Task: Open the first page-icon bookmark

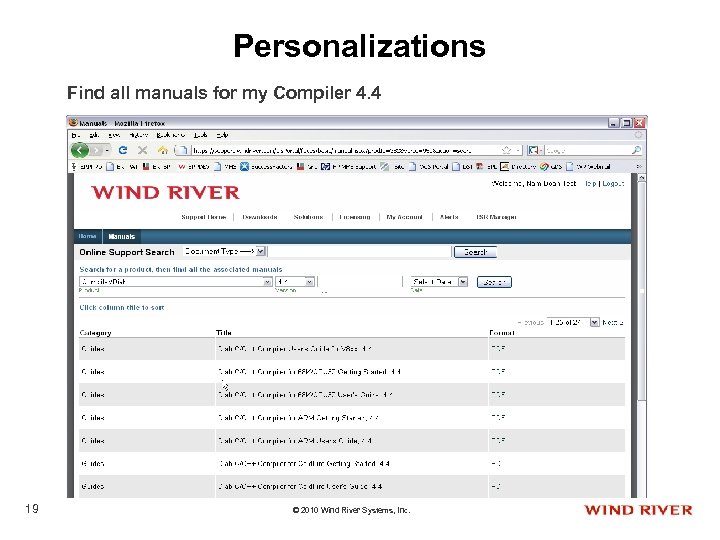Action: pos(110,167)
